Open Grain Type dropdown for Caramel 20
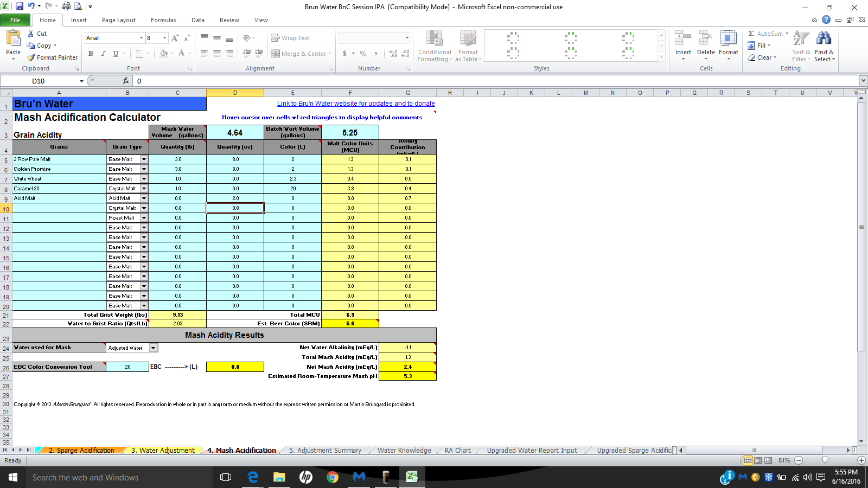The width and height of the screenshot is (868, 488). pyautogui.click(x=144, y=189)
